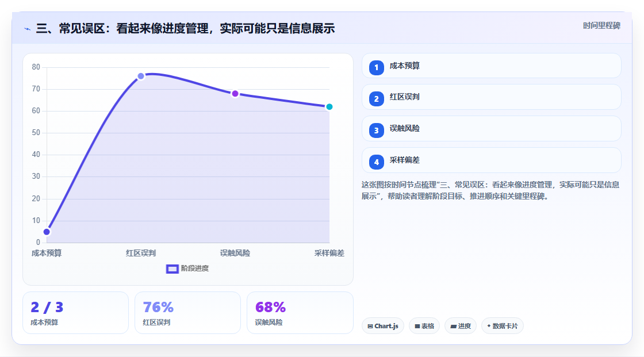The width and height of the screenshot is (644, 357).
Task: Click the 成本预算 data point on chart
Action: (47, 232)
